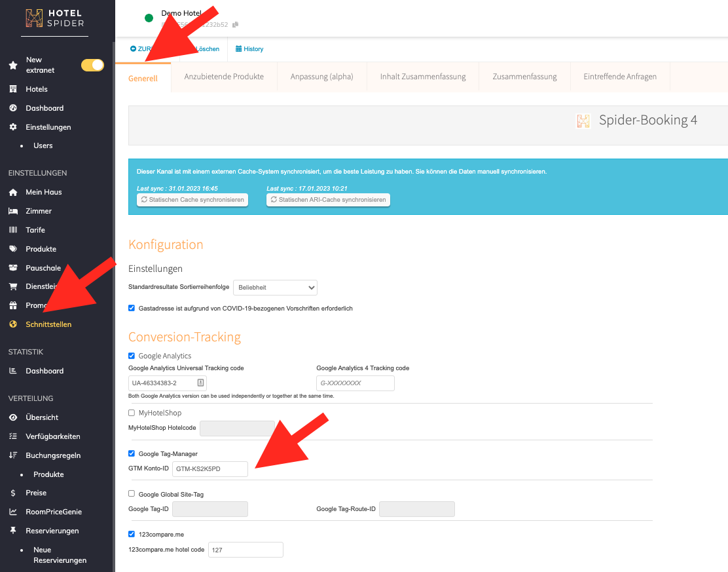Click the Google Analytics 4 Tracking code field

pos(355,383)
